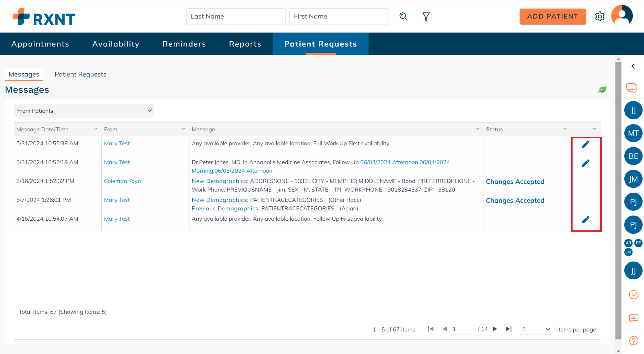Click the RXNT logo
This screenshot has height=354, width=644.
pyautogui.click(x=44, y=17)
